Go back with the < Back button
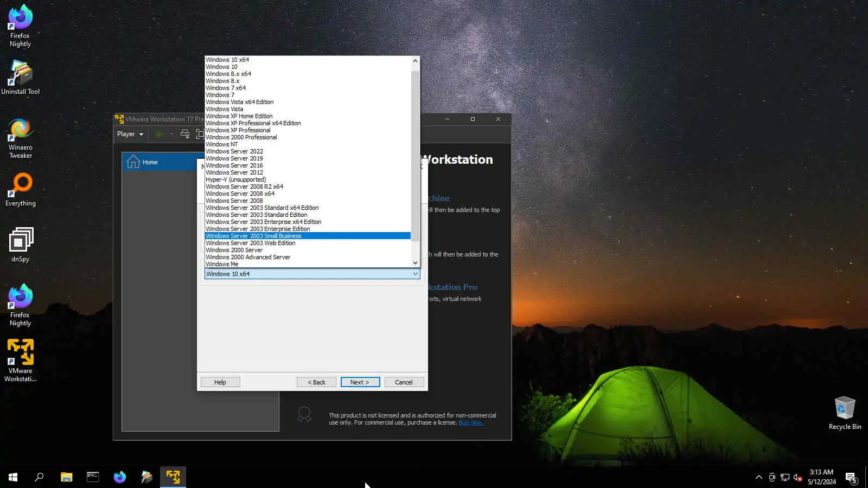Viewport: 868px width, 488px height. click(x=316, y=382)
